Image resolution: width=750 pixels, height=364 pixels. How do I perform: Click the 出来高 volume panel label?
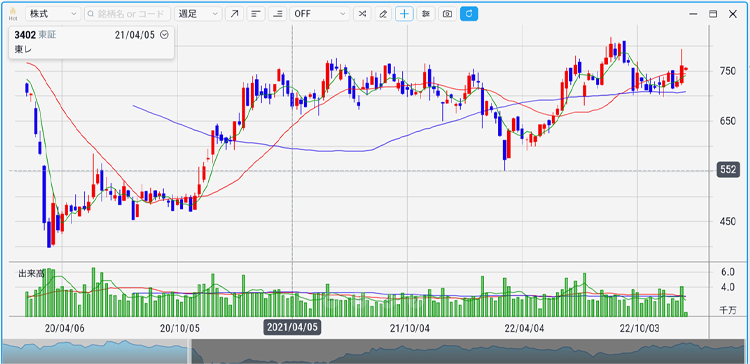pyautogui.click(x=31, y=274)
